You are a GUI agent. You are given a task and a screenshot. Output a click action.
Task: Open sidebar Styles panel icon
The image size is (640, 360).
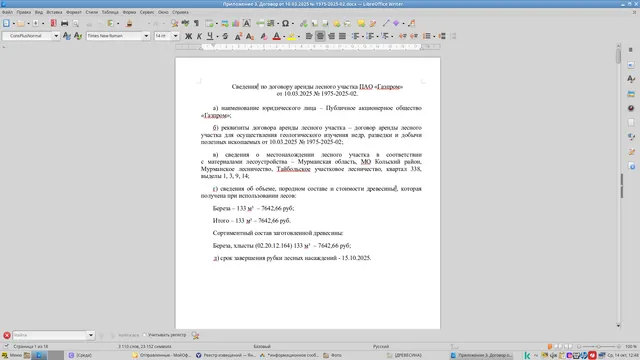coord(631,79)
